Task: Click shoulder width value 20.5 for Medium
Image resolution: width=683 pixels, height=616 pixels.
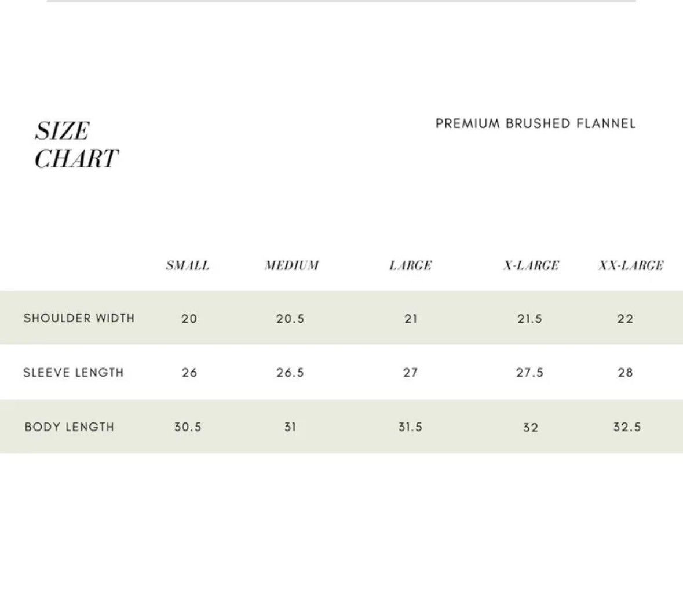Action: tap(290, 319)
